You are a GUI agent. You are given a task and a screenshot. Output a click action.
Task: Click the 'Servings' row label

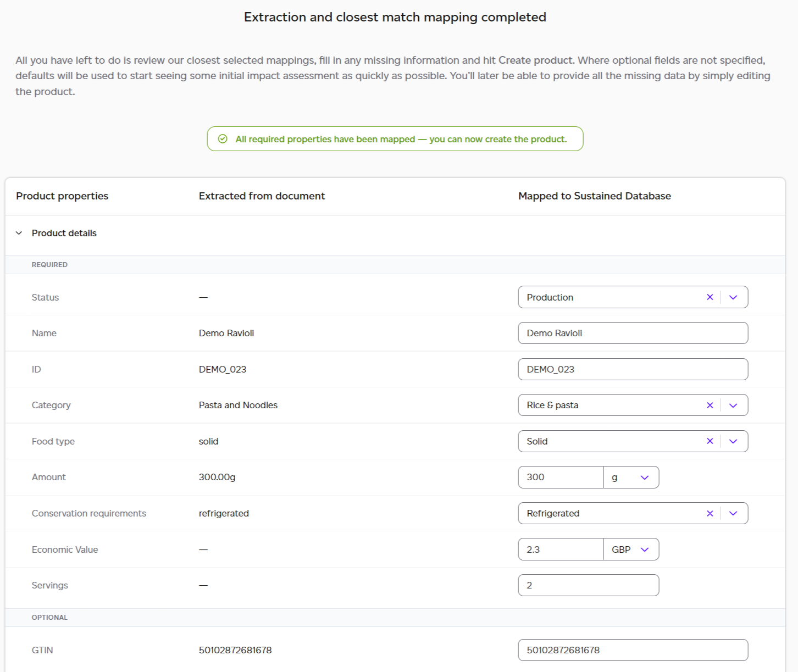(x=50, y=585)
